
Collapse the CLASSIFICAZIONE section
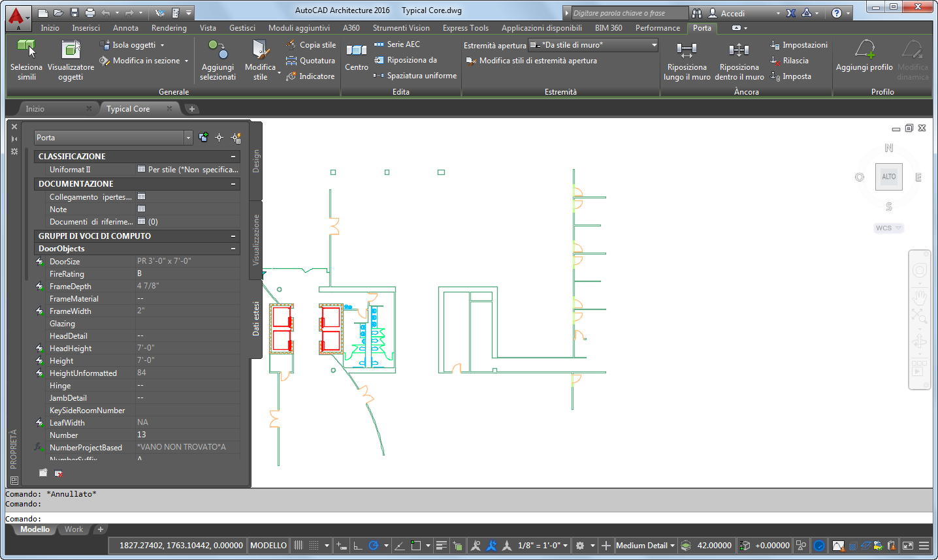[x=233, y=157]
